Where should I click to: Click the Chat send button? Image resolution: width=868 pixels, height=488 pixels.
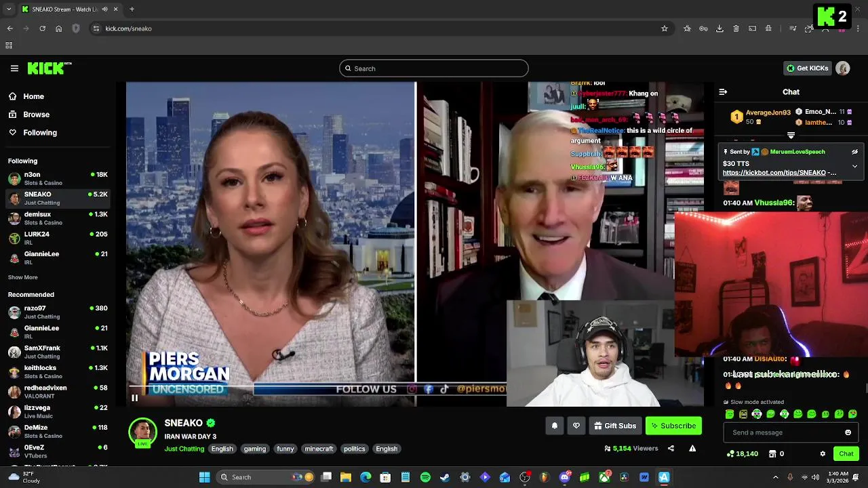click(x=846, y=453)
